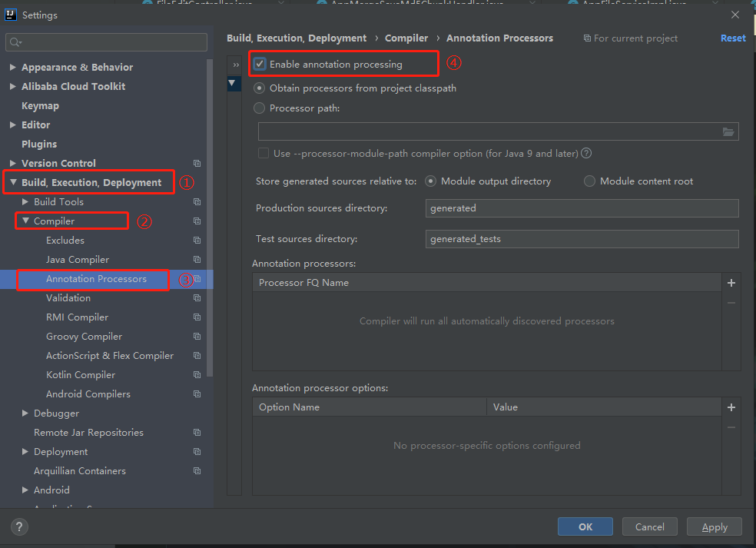The height and width of the screenshot is (548, 756).
Task: Click the Test sources directory field
Action: point(582,239)
